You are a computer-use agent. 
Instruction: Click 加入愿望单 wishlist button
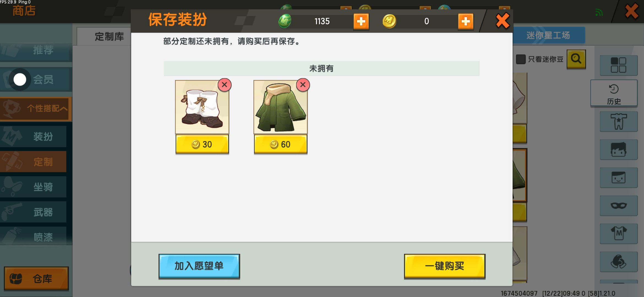199,266
